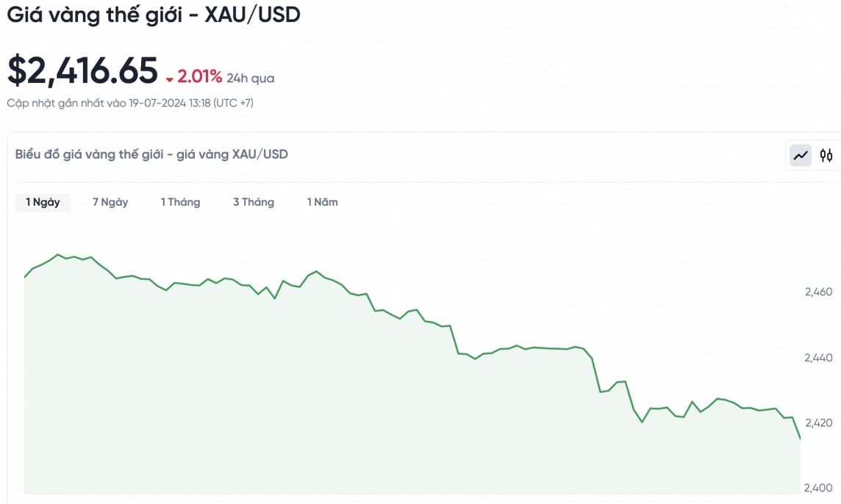Switch to the 1 Năm range
This screenshot has height=504, width=841.
[x=323, y=202]
